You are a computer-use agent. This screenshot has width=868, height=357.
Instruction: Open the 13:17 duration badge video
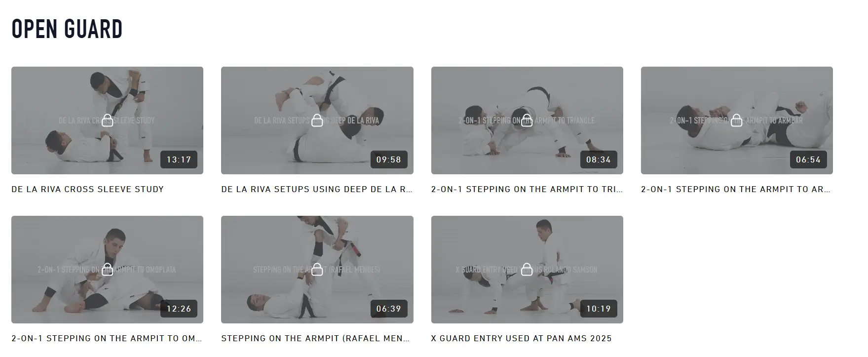click(179, 159)
